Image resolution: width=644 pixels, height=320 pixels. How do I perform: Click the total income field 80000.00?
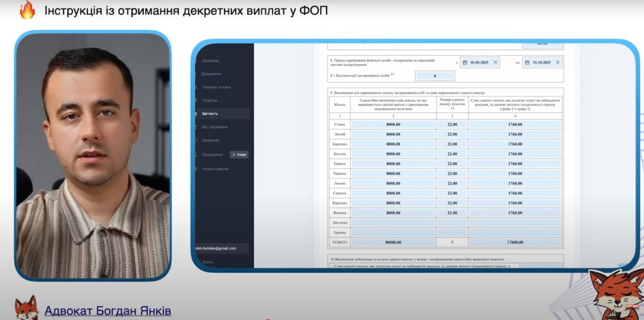tap(393, 243)
